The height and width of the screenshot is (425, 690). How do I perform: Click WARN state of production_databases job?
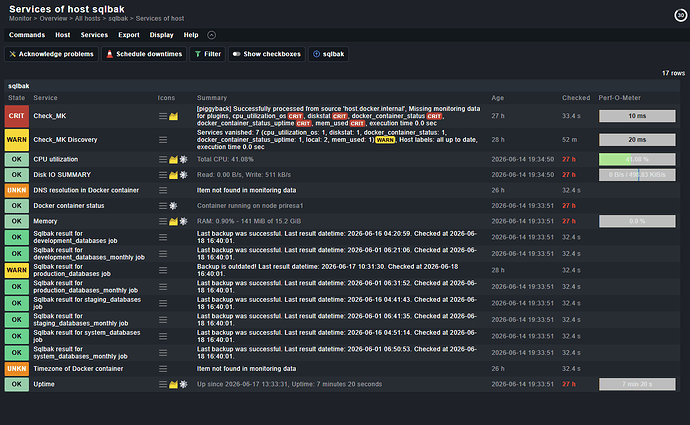(17, 270)
